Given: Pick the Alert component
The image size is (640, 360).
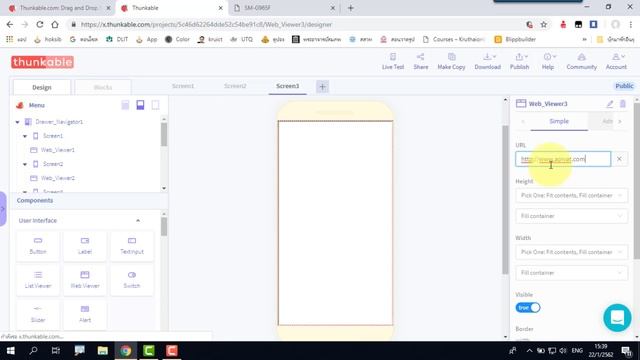Looking at the screenshot, I should click(x=85, y=314).
